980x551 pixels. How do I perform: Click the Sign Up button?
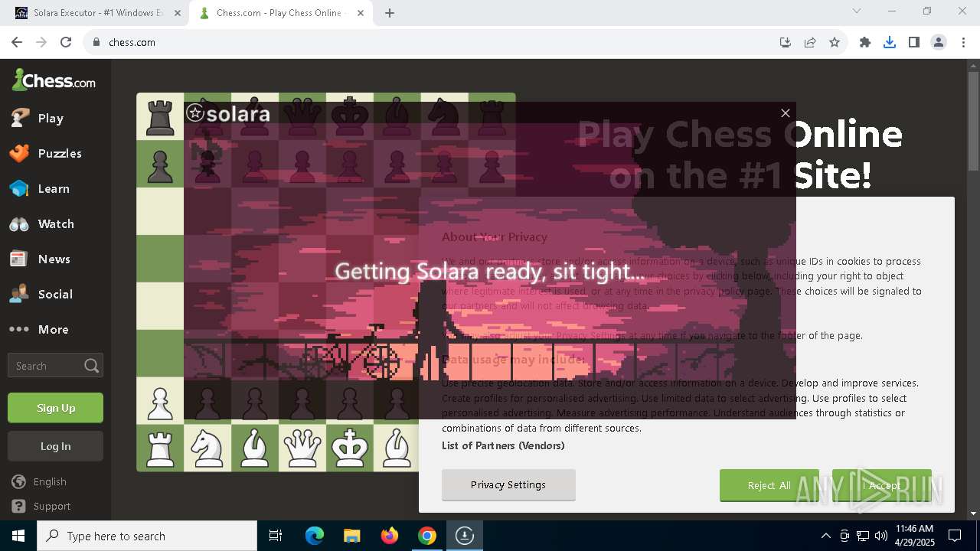coord(55,408)
